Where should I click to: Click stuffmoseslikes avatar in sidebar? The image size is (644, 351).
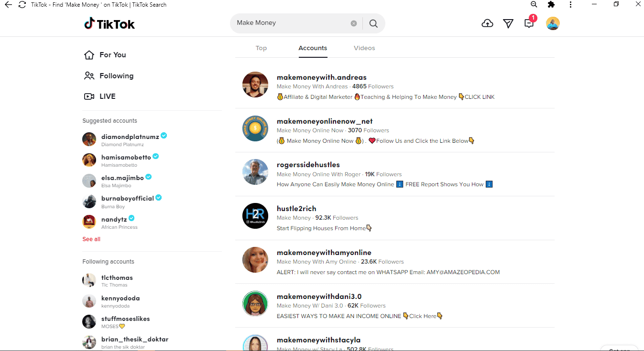pos(89,322)
